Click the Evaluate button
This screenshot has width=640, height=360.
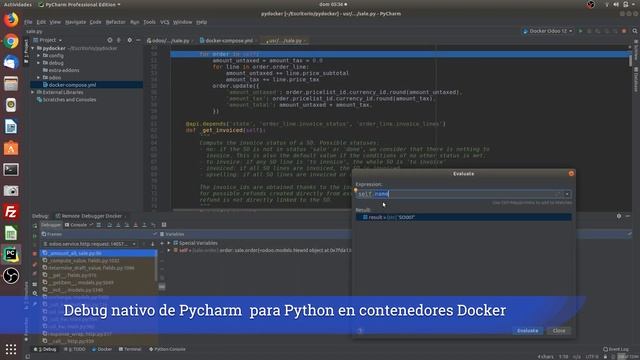(x=527, y=331)
